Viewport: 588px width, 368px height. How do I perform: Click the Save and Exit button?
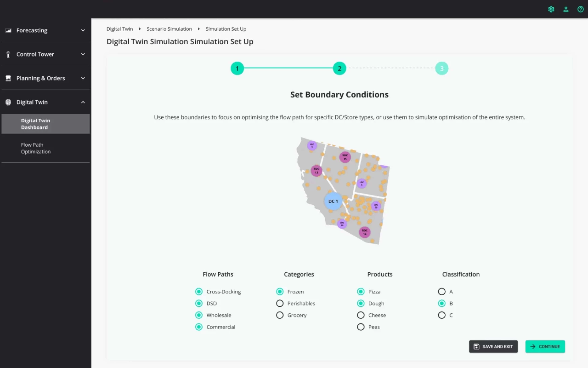(493, 347)
